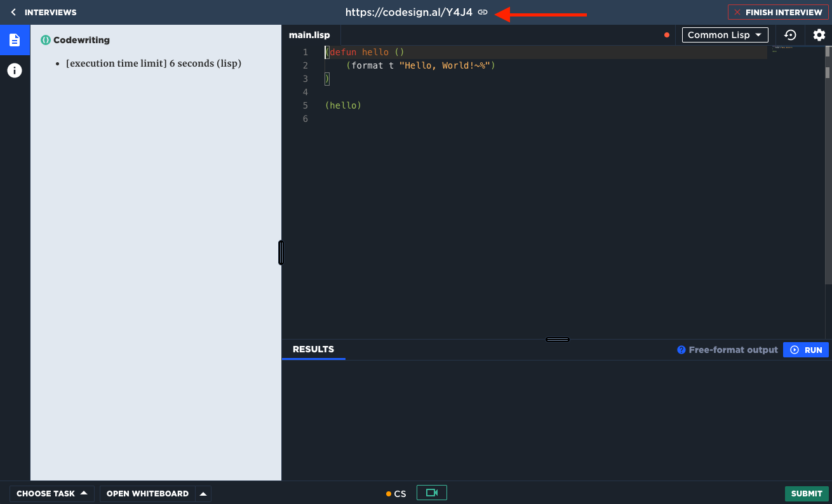Viewport: 832px width, 504px height.
Task: Click the codesign.al/Y4J4 URL text
Action: [408, 12]
